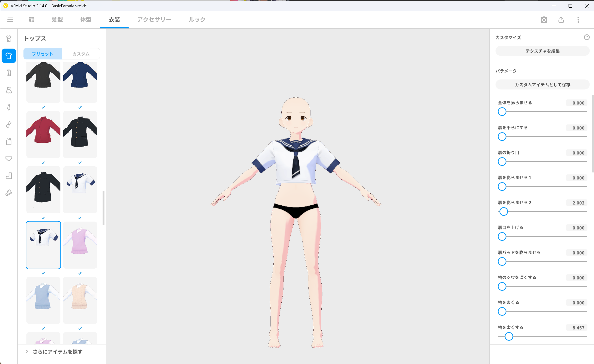Select the inner bottoms underwear icon
The width and height of the screenshot is (594, 364).
coord(9,158)
